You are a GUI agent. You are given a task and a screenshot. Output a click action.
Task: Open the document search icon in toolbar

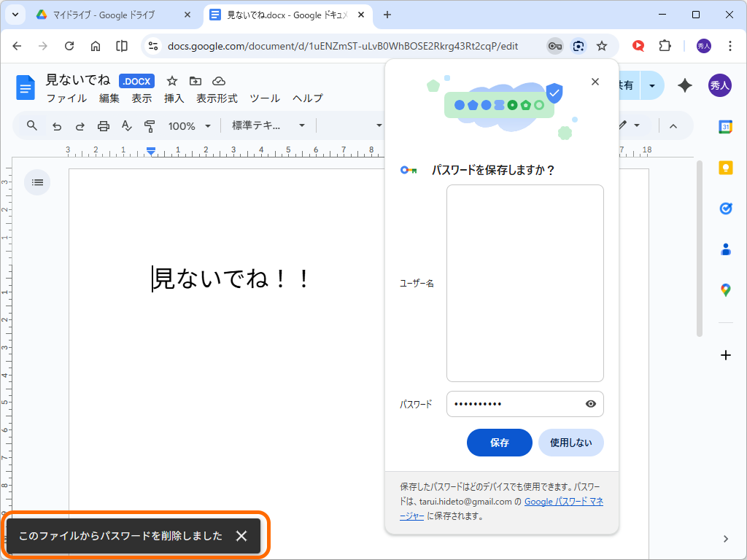coord(31,125)
